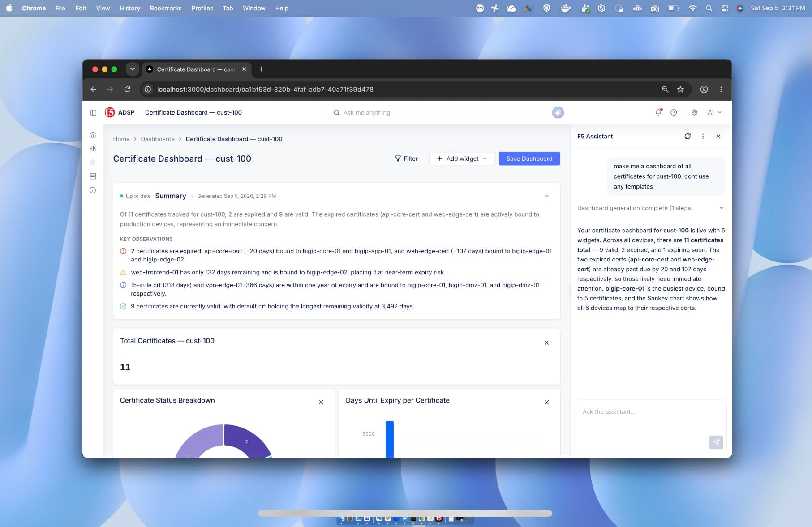The image size is (812, 527).
Task: Open the info circle icon in the sidebar
Action: tap(93, 190)
